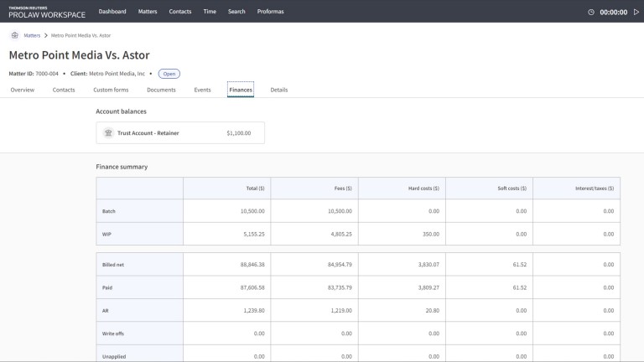Viewport: 644px width, 362px height.
Task: Open the Documents tab
Action: tap(161, 90)
